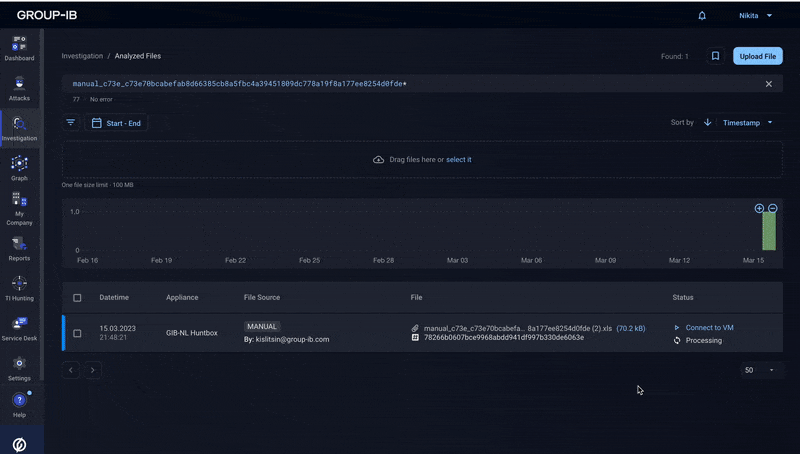Click the 'No error' query status
800x454 pixels.
(x=101, y=99)
